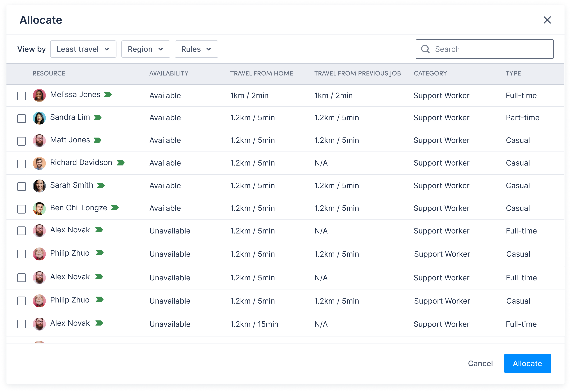Screen dimensions: 571x392
Task: Open Melissa Jones's profile via green arrow icon
Action: 108,95
